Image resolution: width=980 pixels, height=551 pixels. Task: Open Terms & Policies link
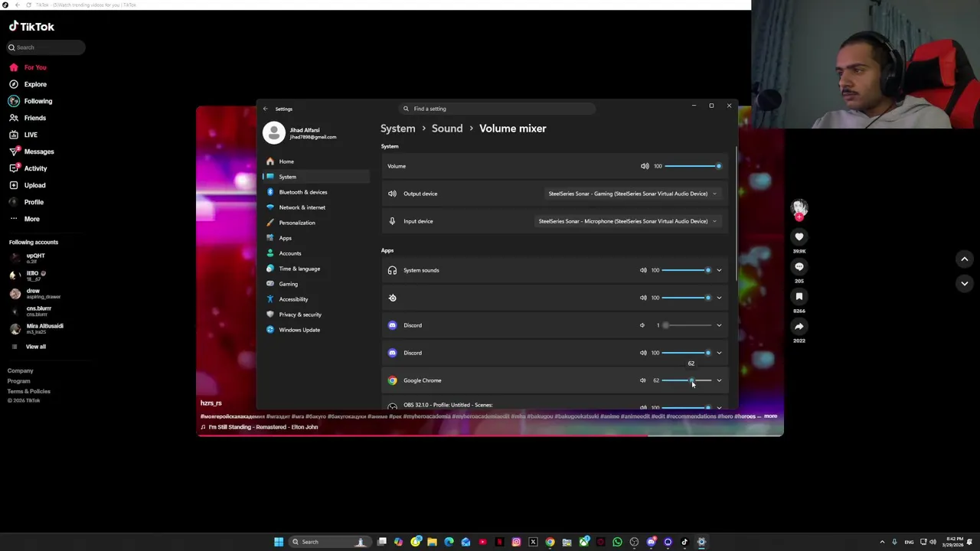pos(29,391)
